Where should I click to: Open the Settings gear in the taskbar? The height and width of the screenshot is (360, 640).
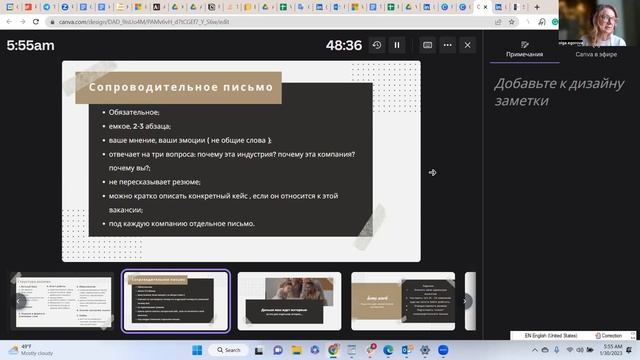click(425, 350)
